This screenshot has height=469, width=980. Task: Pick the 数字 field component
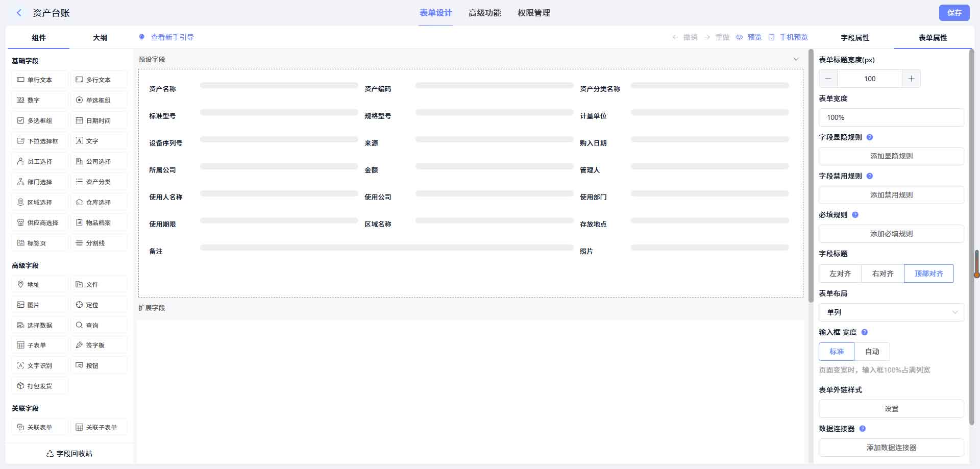point(40,100)
